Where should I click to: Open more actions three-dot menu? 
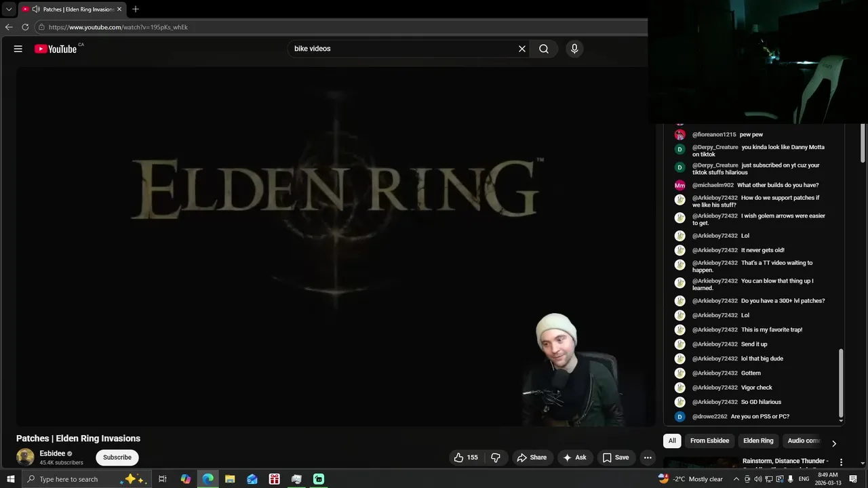(648, 457)
